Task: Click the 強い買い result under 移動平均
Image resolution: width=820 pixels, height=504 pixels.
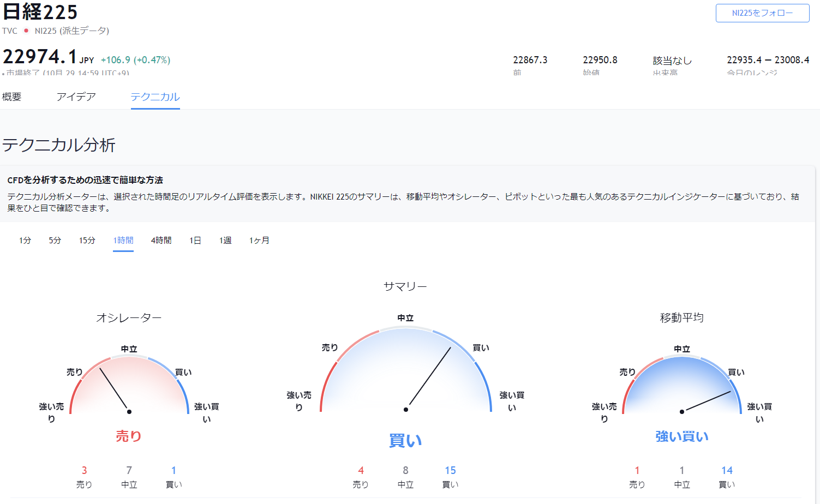Action: 682,436
